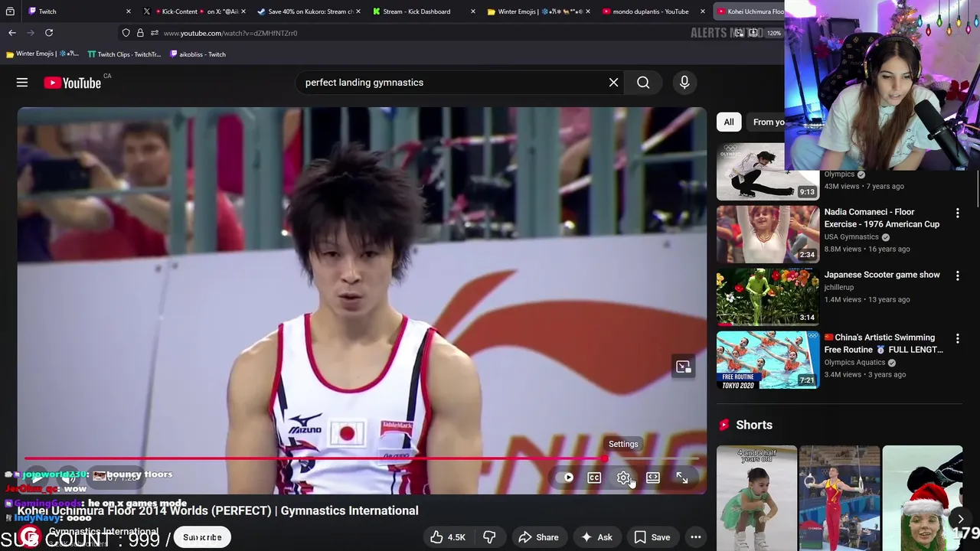Close the Twitch browser tab

pos(128,11)
